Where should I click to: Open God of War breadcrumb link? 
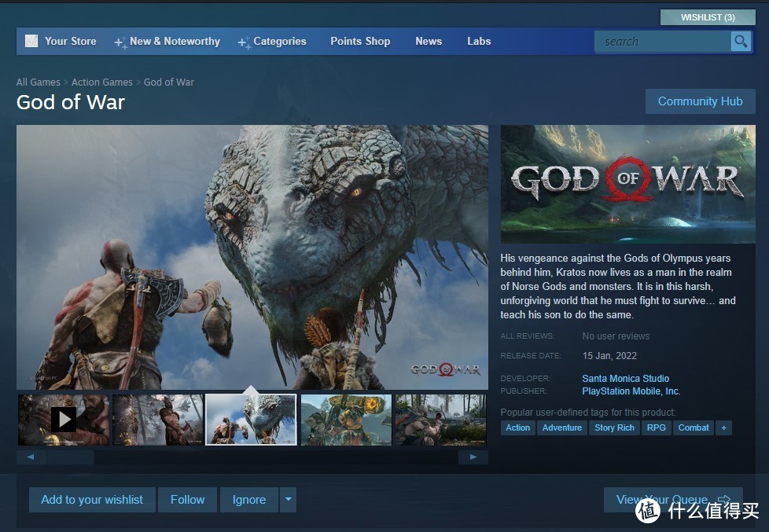click(169, 83)
